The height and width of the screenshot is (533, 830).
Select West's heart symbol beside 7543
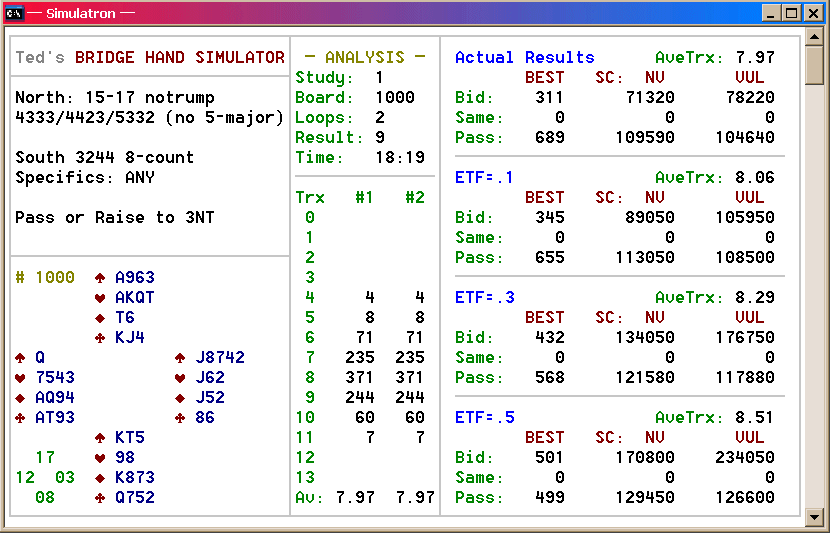coord(20,378)
